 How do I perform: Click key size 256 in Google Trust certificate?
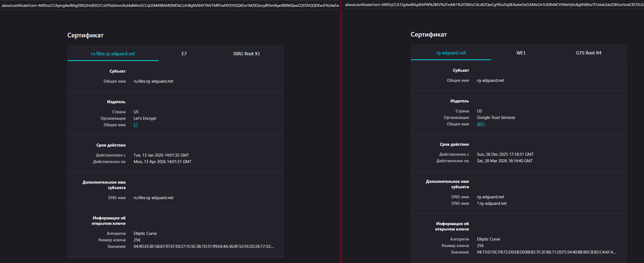click(480, 246)
